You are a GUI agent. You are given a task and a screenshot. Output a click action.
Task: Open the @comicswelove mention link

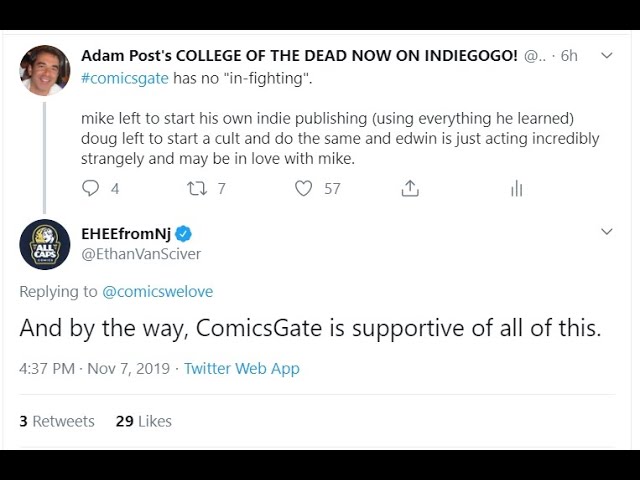point(157,291)
